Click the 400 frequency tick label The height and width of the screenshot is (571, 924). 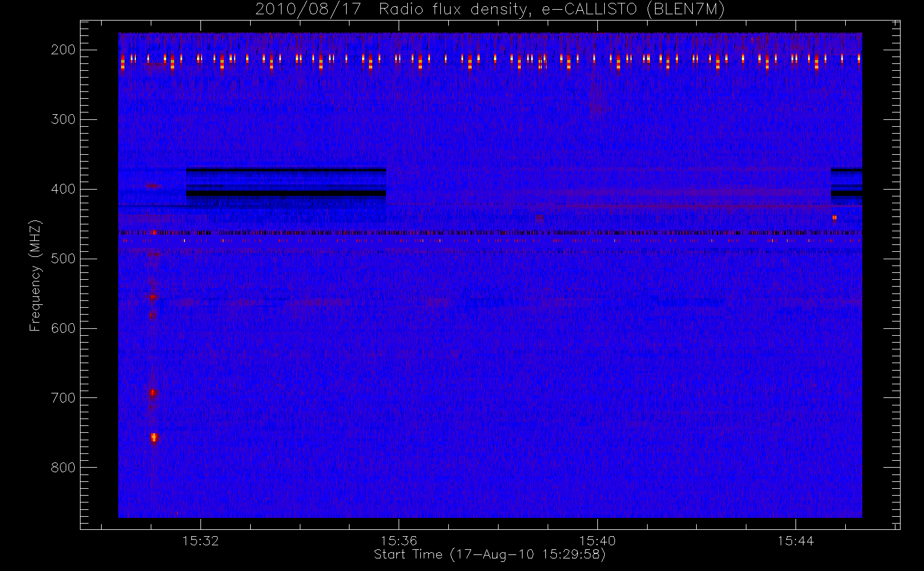[63, 189]
